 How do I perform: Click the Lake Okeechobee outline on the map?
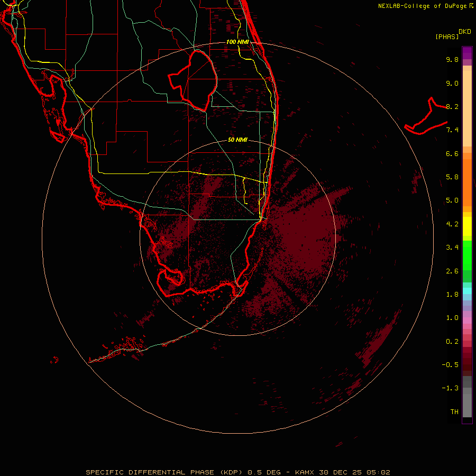(x=193, y=80)
